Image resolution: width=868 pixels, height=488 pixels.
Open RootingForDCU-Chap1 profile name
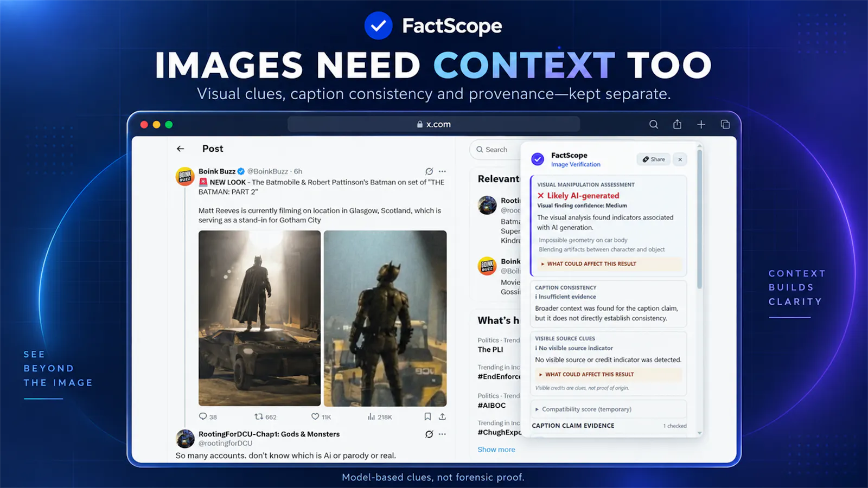(x=269, y=434)
